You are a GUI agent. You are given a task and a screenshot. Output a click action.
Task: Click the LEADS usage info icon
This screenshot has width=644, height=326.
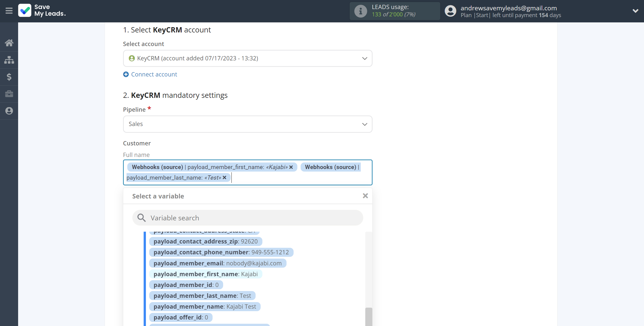(x=360, y=11)
